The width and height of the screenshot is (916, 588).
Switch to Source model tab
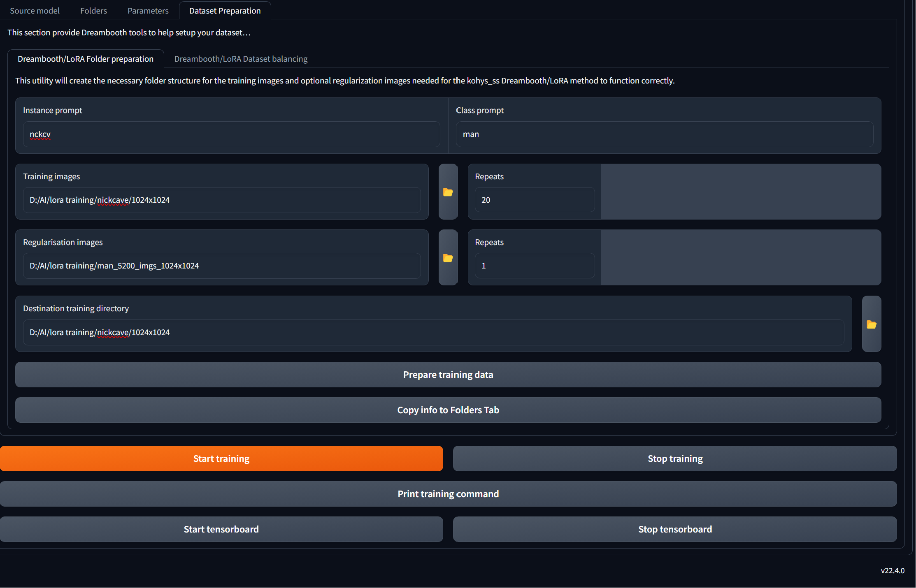(35, 11)
